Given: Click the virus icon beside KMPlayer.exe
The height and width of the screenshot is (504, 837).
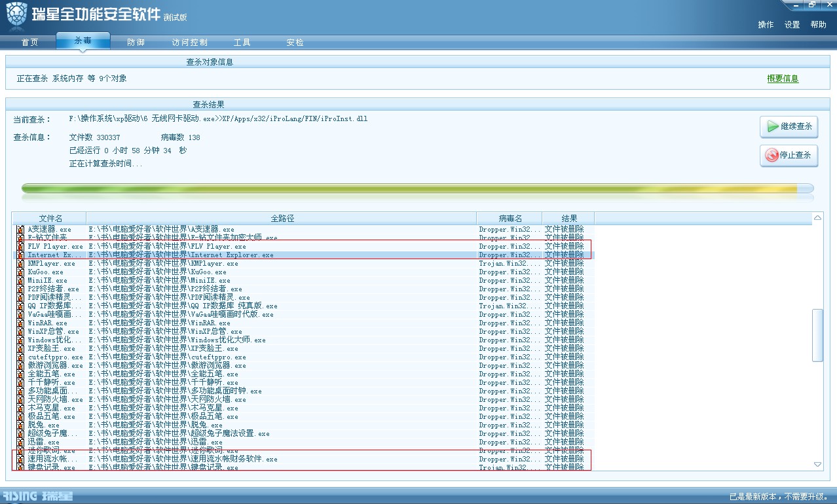Looking at the screenshot, I should (x=20, y=264).
